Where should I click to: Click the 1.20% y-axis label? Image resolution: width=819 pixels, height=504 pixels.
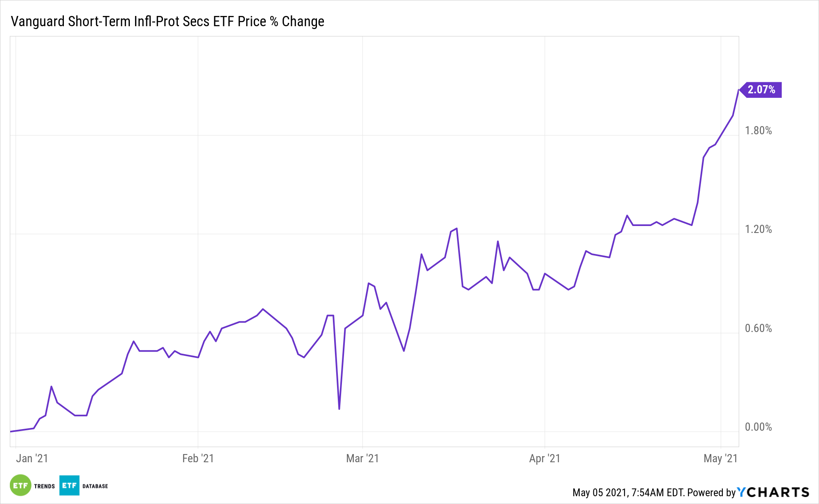coord(758,229)
